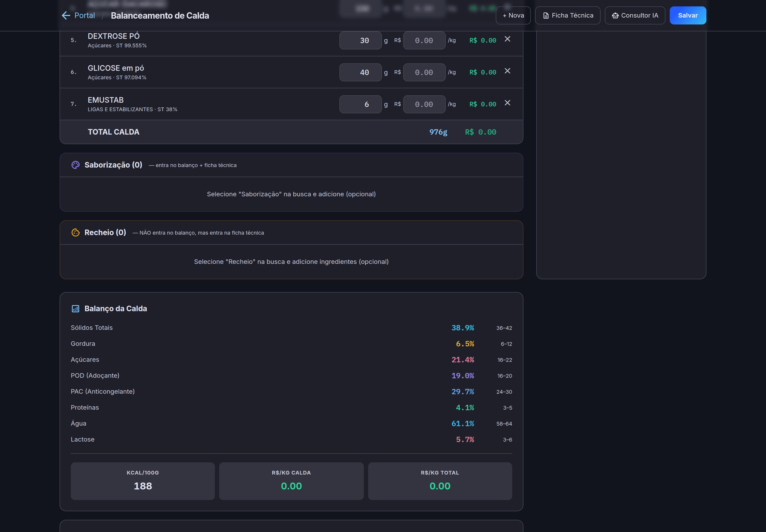Click the Sólidos Totais 38.9% value
The height and width of the screenshot is (532, 766).
pos(463,328)
